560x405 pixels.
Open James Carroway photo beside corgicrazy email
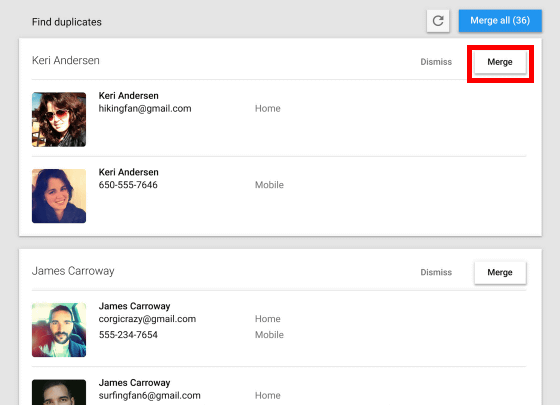point(59,330)
